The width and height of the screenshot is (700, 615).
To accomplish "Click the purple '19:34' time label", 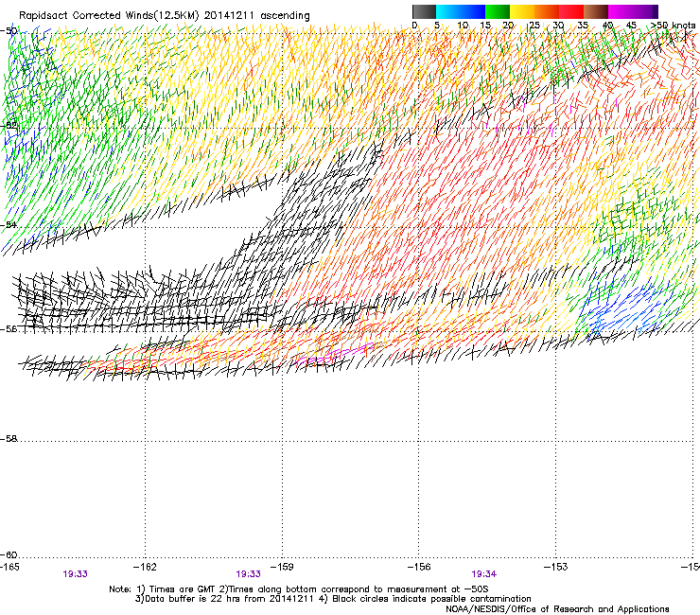I will pyautogui.click(x=484, y=574).
